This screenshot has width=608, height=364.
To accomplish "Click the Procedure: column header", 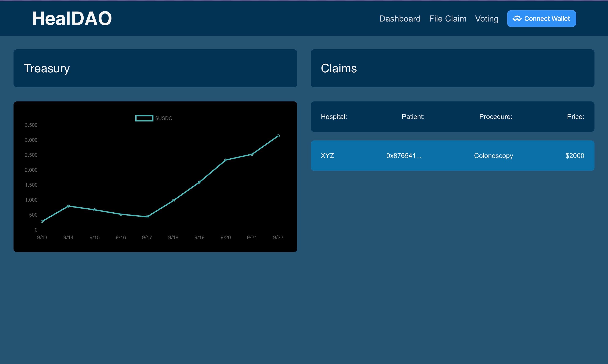I will (495, 117).
